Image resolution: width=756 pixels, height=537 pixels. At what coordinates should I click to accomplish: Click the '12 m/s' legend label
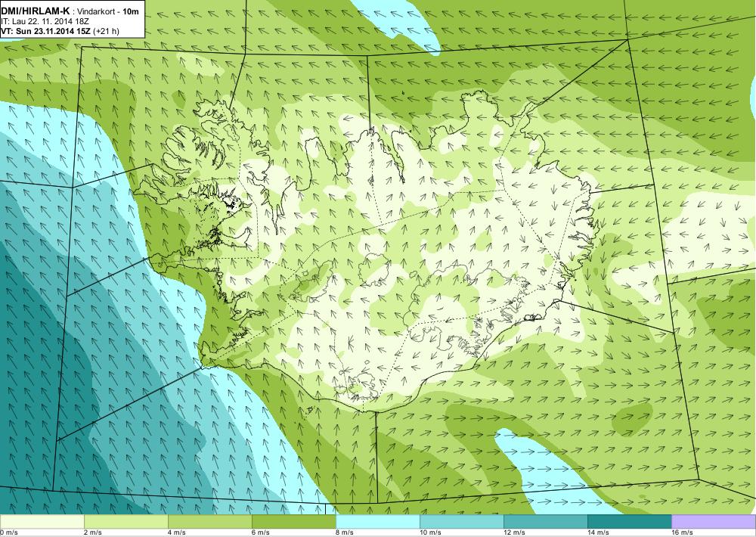point(514,532)
